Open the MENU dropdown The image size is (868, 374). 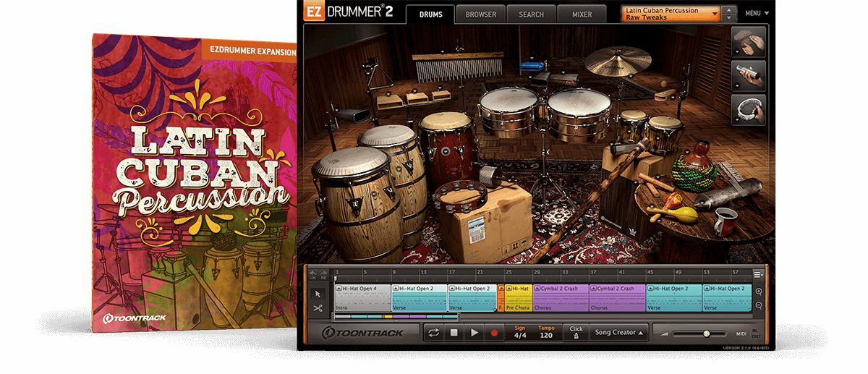tap(757, 13)
